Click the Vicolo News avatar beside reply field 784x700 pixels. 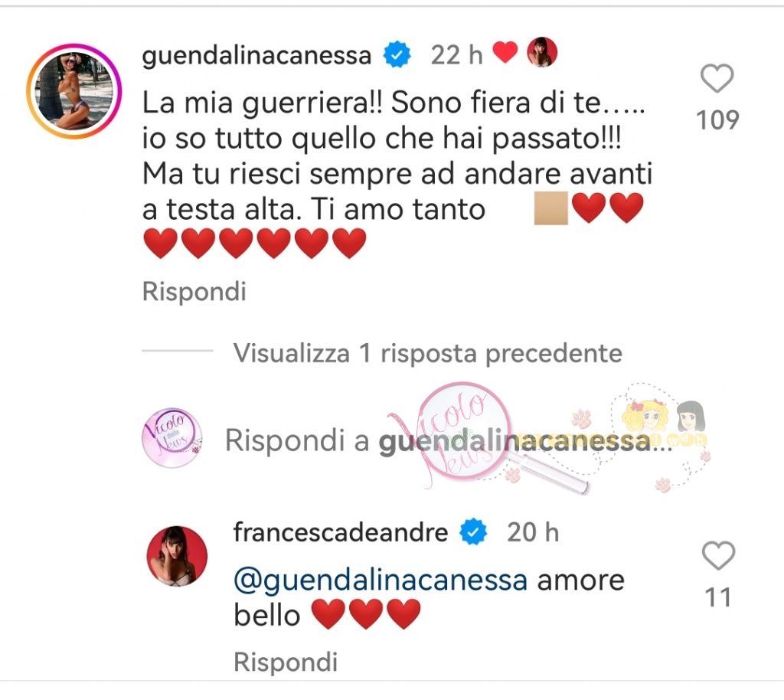pyautogui.click(x=172, y=438)
